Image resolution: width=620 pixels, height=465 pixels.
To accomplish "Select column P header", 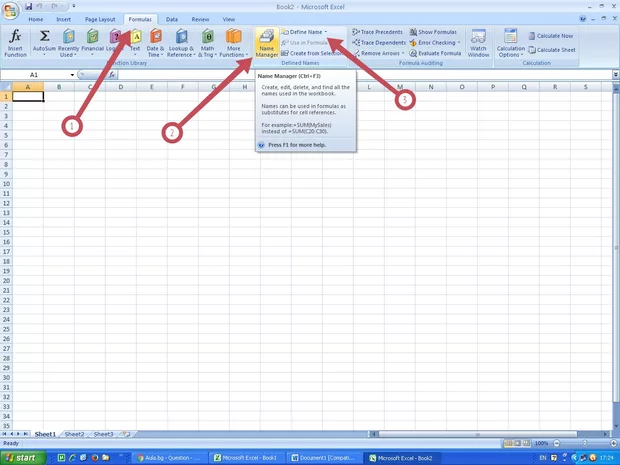I will [493, 87].
